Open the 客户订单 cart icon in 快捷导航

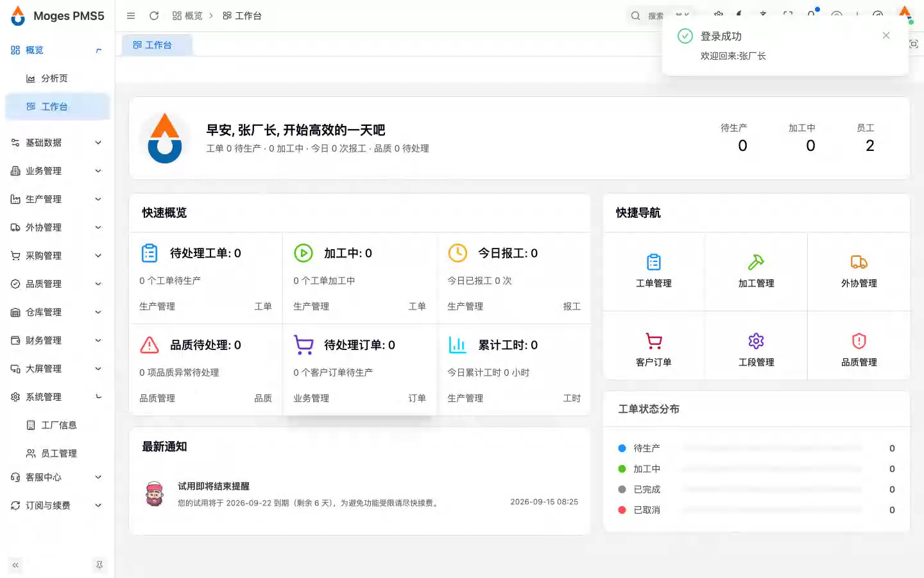[654, 341]
